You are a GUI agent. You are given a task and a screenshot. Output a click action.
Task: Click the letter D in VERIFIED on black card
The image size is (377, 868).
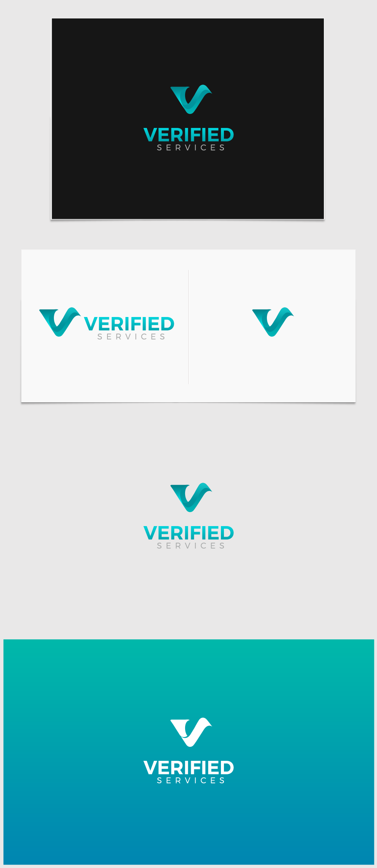[227, 135]
